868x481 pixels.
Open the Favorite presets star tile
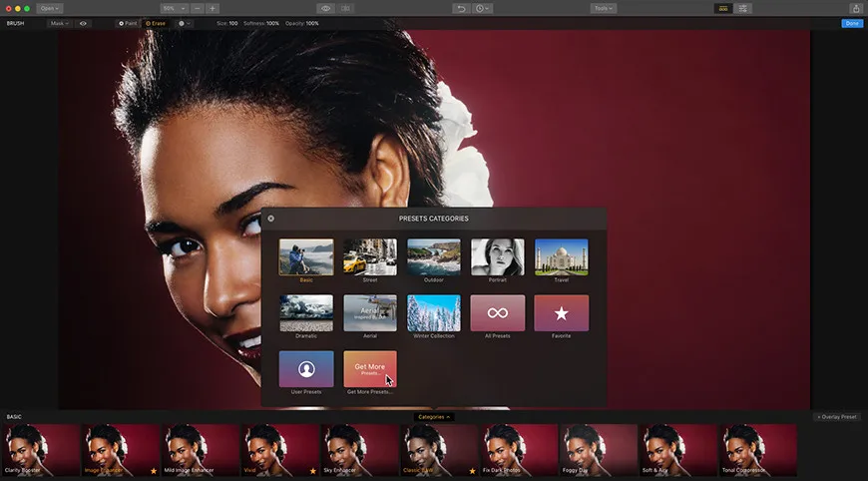[x=561, y=313]
